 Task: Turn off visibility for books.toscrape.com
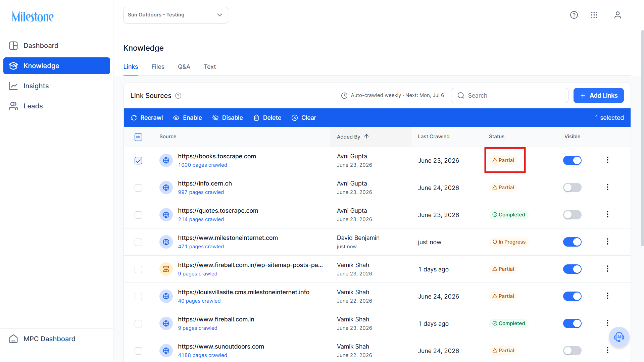pos(572,160)
